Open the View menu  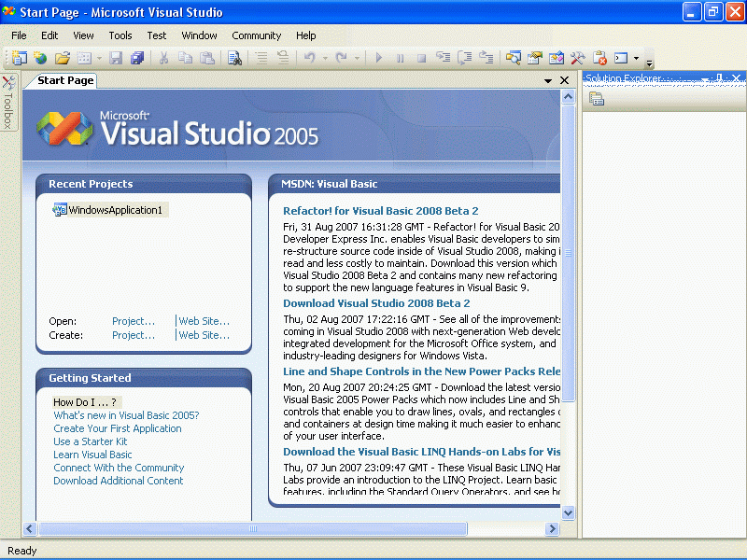[x=83, y=35]
